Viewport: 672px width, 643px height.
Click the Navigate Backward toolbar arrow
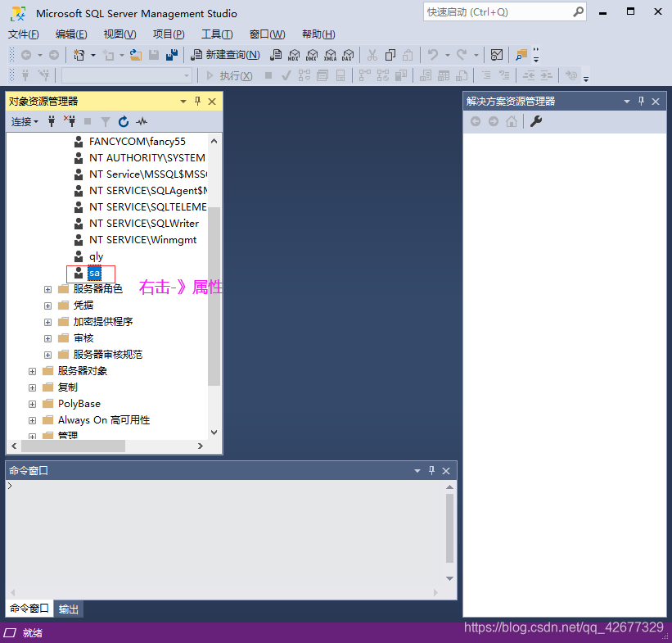tap(26, 55)
